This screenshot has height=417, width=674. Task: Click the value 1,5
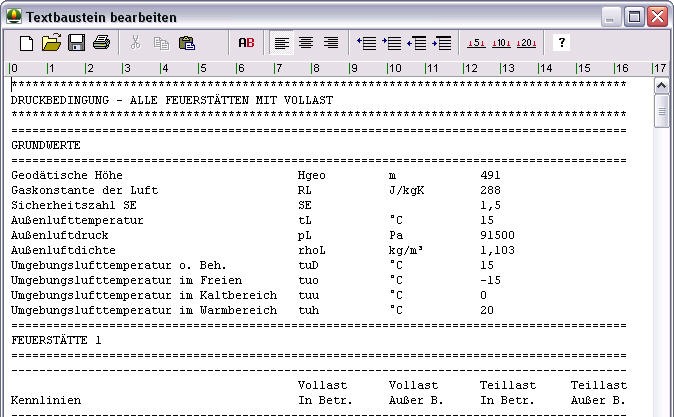coord(490,205)
